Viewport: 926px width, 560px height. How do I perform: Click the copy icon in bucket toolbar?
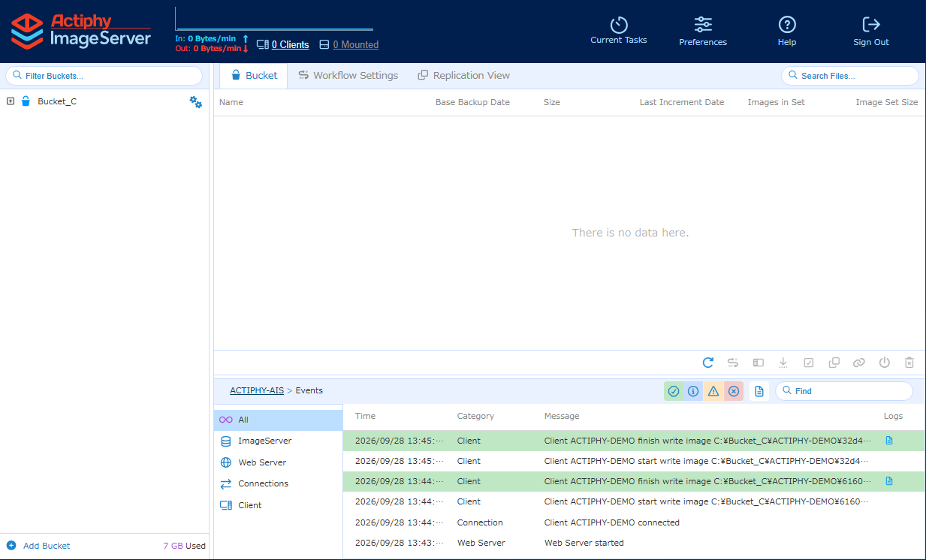tap(834, 363)
